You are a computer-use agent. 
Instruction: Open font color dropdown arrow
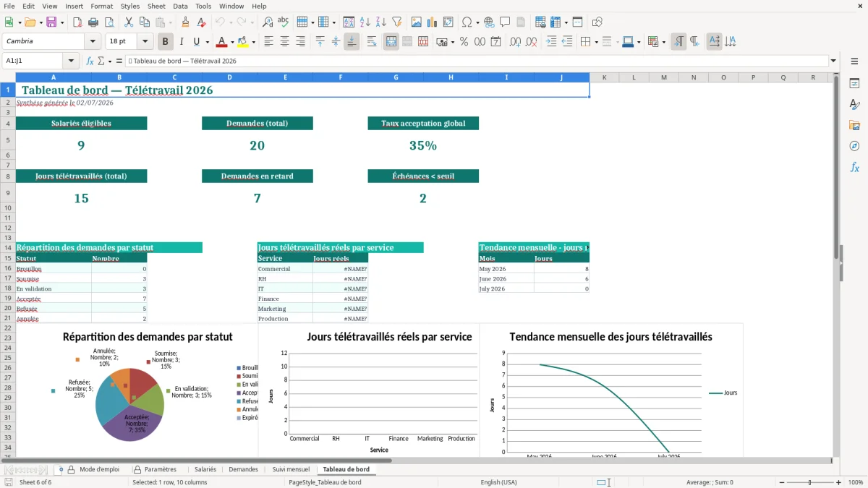[x=232, y=42]
